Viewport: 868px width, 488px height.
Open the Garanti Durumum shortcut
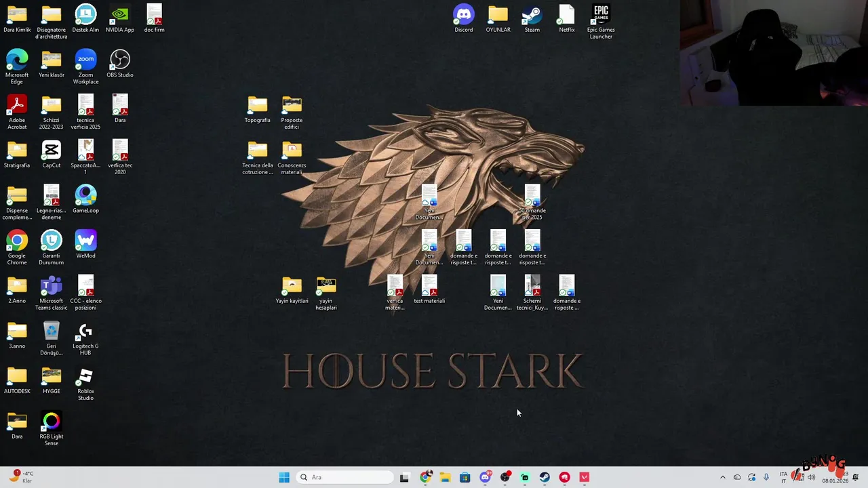pyautogui.click(x=52, y=248)
